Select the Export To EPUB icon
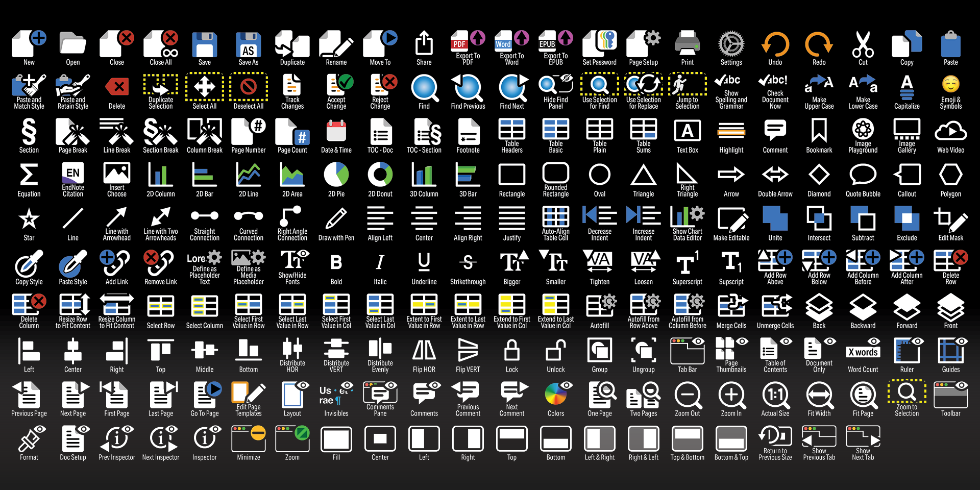The height and width of the screenshot is (490, 980). tap(556, 42)
